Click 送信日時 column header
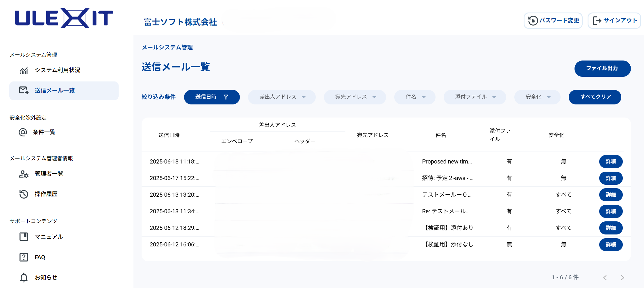The width and height of the screenshot is (644, 288). tap(169, 135)
